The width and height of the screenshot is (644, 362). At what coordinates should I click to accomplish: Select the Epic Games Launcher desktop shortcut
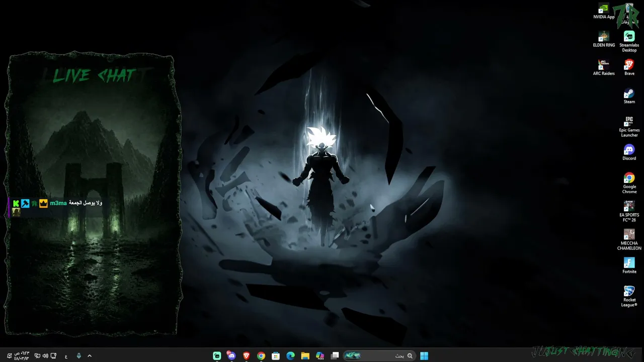click(629, 127)
